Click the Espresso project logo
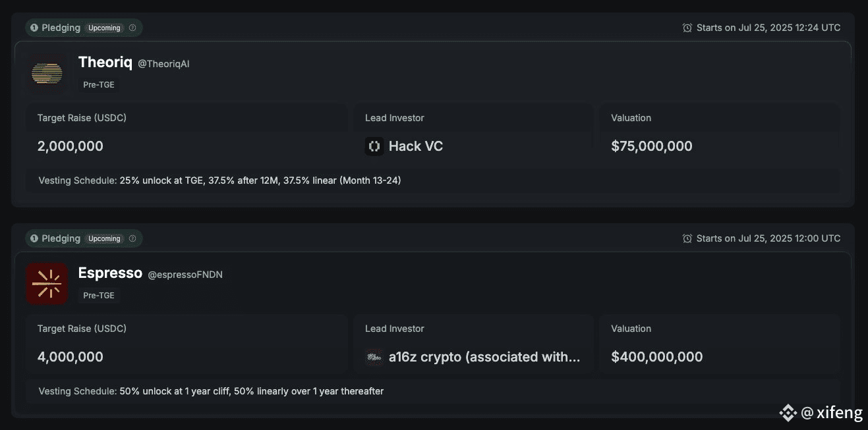 47,284
